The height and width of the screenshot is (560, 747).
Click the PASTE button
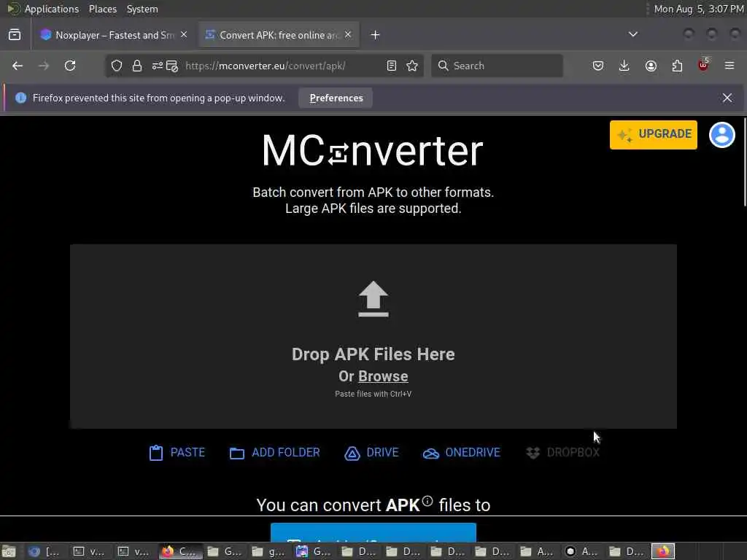pos(177,452)
